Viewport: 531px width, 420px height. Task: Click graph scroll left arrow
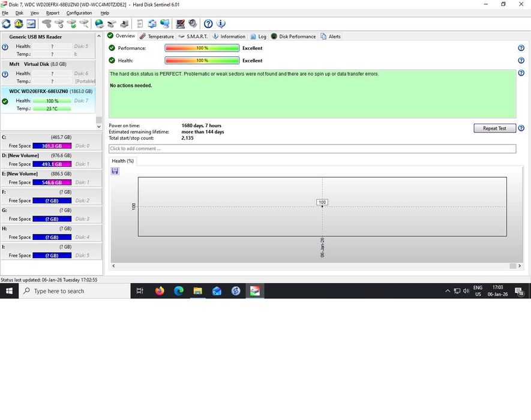[113, 266]
